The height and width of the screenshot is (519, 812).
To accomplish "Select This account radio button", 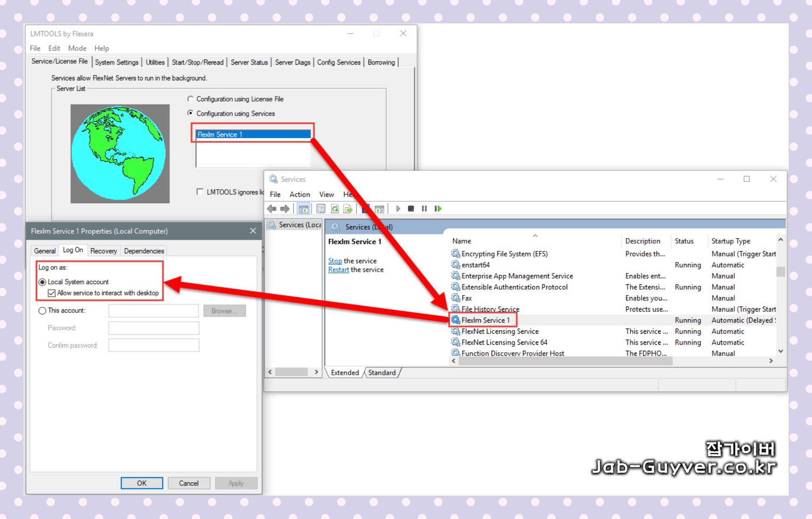I will [x=43, y=311].
